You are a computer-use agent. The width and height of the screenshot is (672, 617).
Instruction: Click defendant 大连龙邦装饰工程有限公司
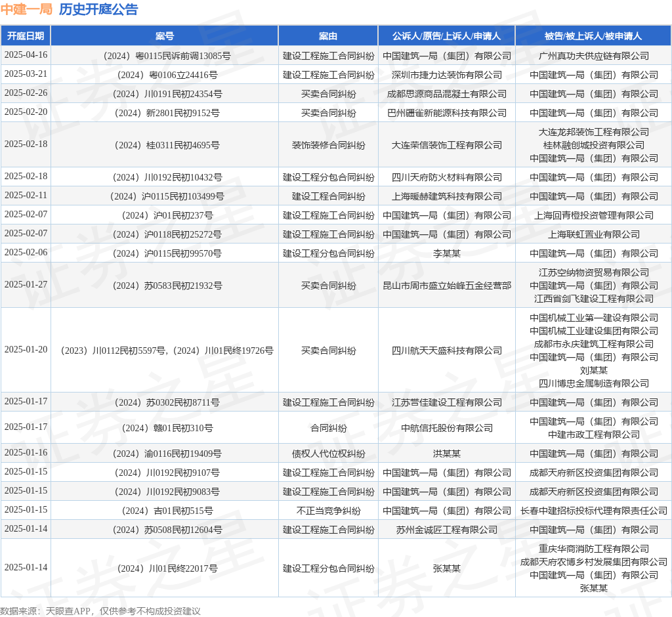pos(593,132)
